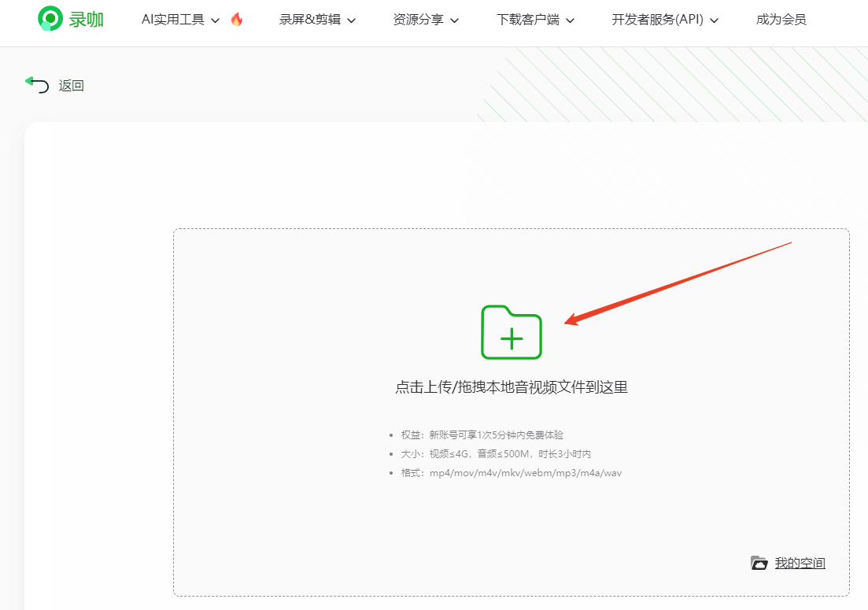Image resolution: width=868 pixels, height=610 pixels.
Task: Open the 录屏&剪辑 menu
Action: point(309,20)
